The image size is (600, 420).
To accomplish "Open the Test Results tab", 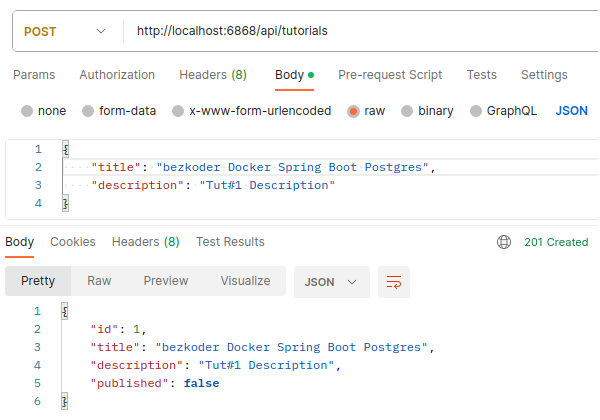I will 230,242.
